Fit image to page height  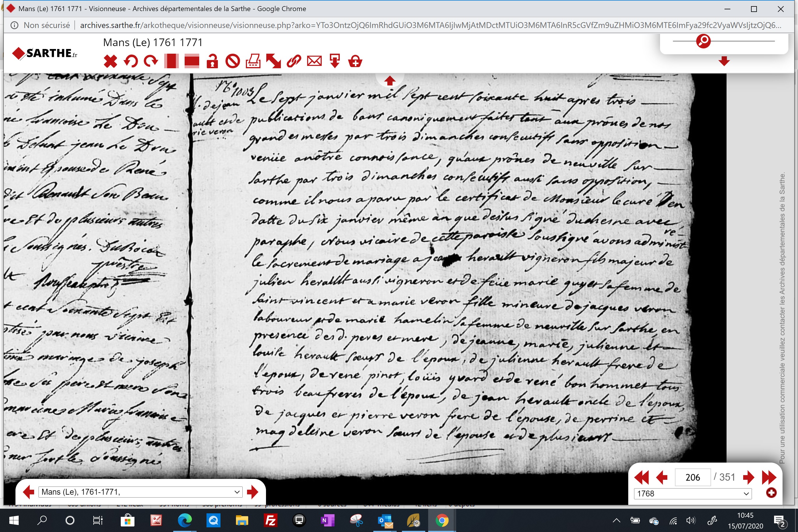(171, 62)
